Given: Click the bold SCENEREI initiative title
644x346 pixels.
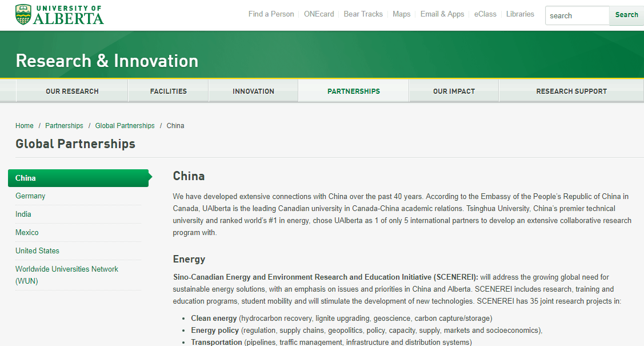Looking at the screenshot, I should pyautogui.click(x=326, y=277).
